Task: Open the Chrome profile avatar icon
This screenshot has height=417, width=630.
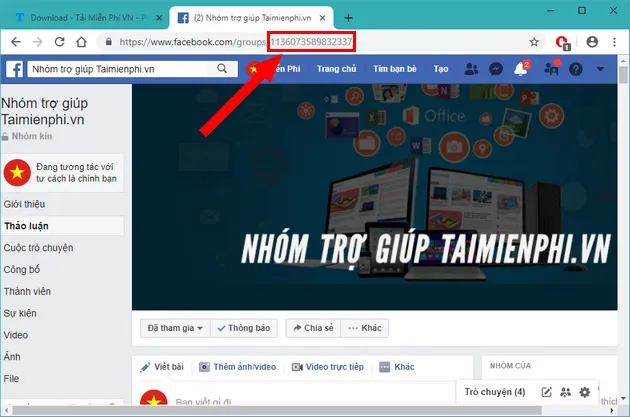Action: point(592,42)
